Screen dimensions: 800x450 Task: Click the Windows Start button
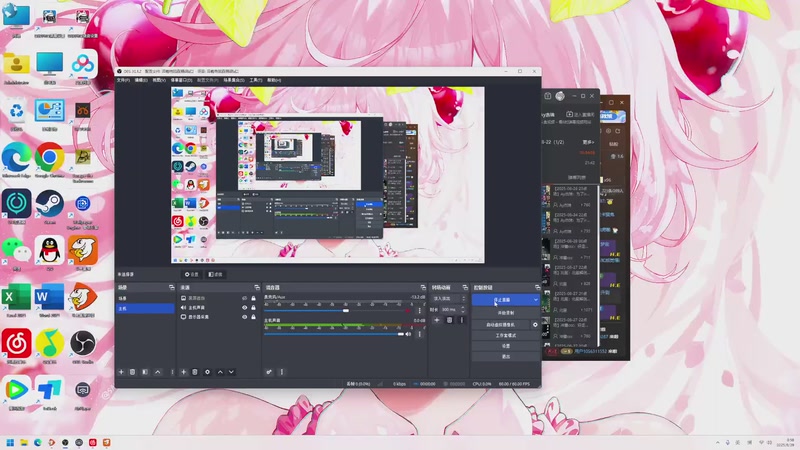(x=10, y=442)
